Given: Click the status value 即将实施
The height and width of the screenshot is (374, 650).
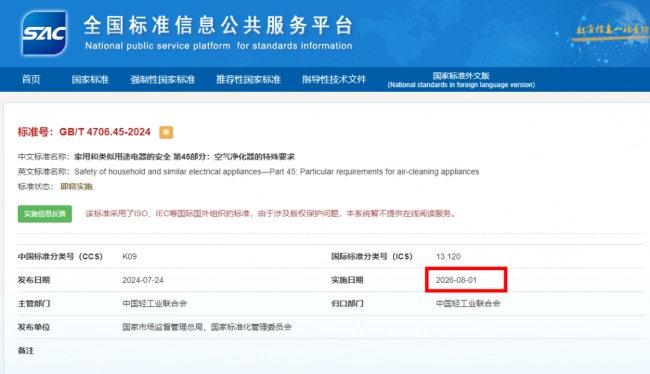Looking at the screenshot, I should tap(76, 187).
